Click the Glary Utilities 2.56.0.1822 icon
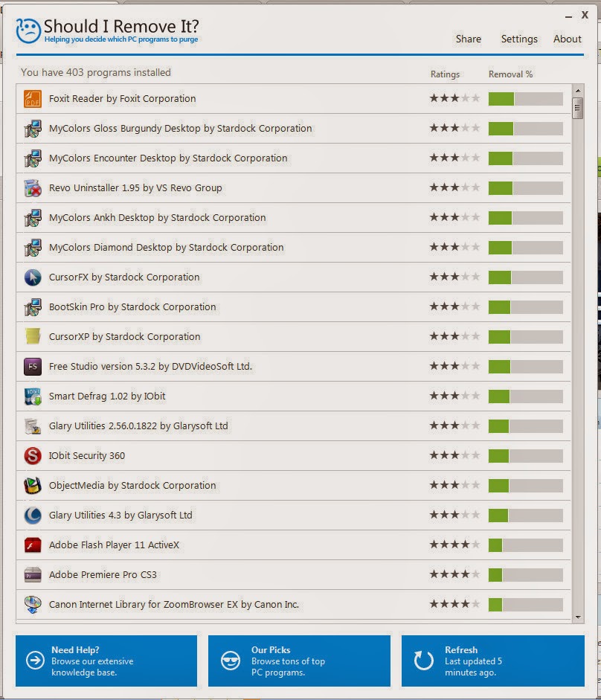The height and width of the screenshot is (700, 601). pos(33,426)
